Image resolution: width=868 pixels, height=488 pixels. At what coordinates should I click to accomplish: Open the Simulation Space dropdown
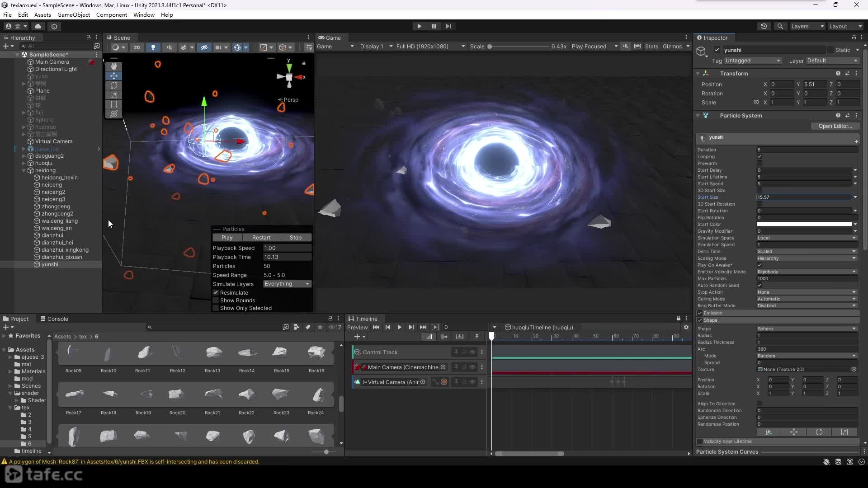pos(807,238)
